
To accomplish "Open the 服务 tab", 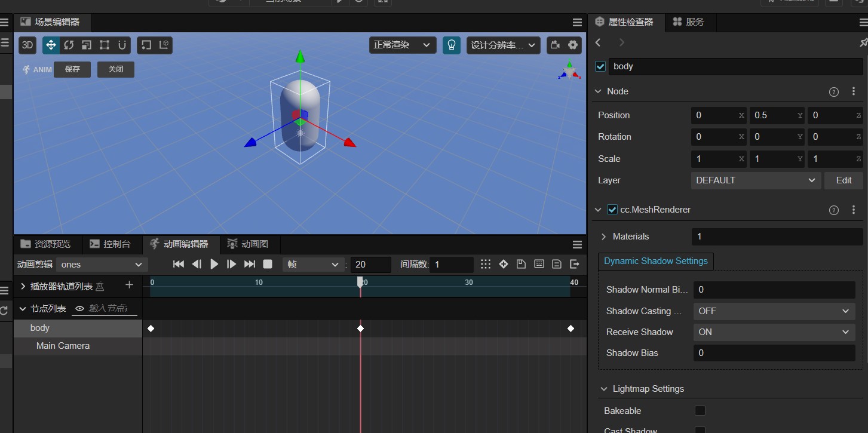I will [688, 22].
